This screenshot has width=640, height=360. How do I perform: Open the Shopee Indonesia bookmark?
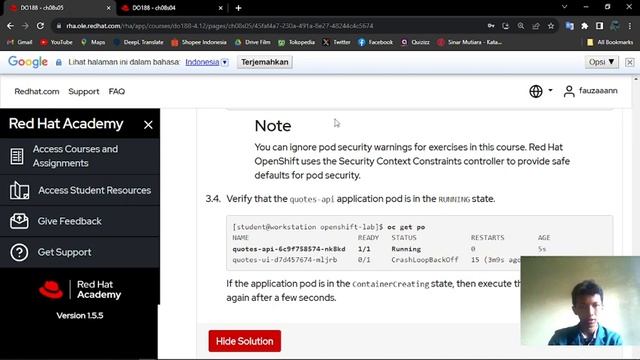199,42
